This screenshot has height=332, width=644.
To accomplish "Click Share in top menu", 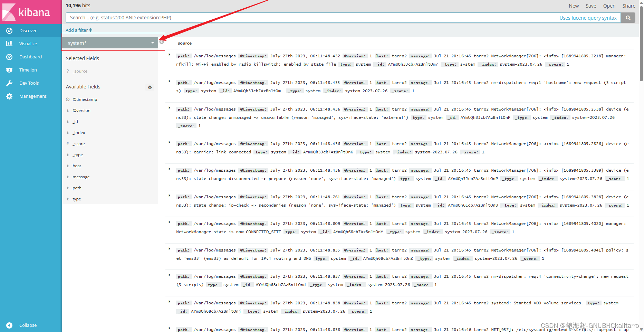I will [629, 6].
